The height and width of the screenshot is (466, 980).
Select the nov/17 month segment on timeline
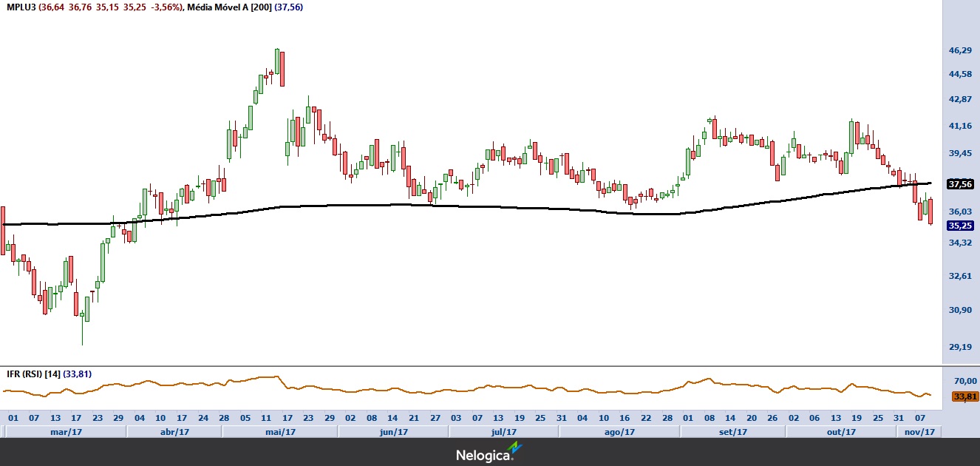[x=919, y=432]
